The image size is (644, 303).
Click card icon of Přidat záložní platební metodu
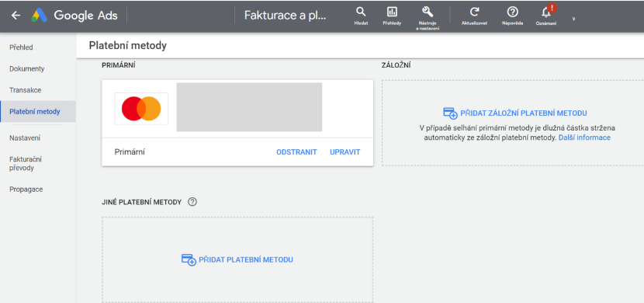[450, 113]
